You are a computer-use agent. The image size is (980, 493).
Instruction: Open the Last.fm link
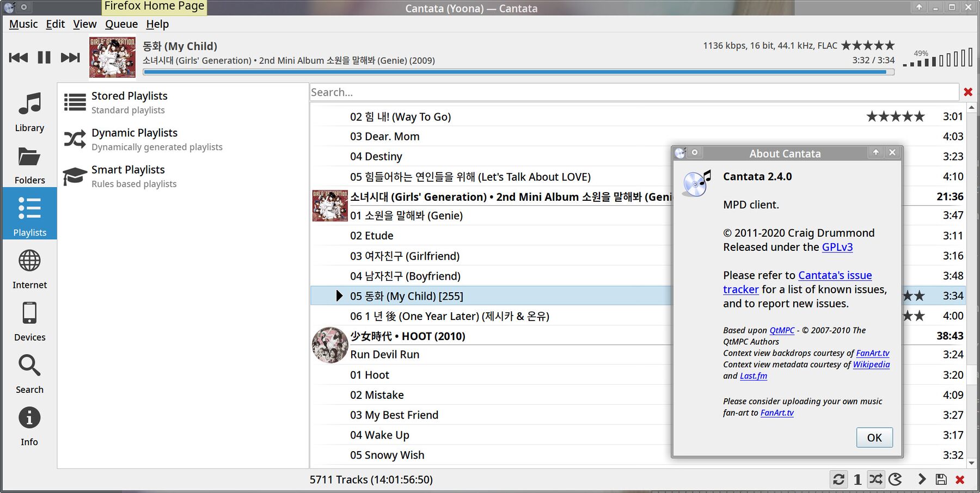(754, 376)
